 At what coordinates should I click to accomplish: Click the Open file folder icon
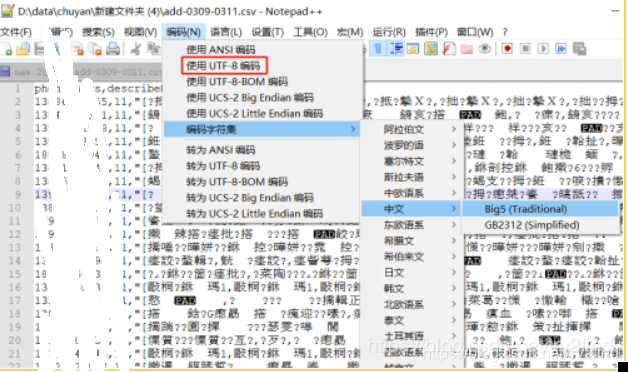[x=23, y=49]
